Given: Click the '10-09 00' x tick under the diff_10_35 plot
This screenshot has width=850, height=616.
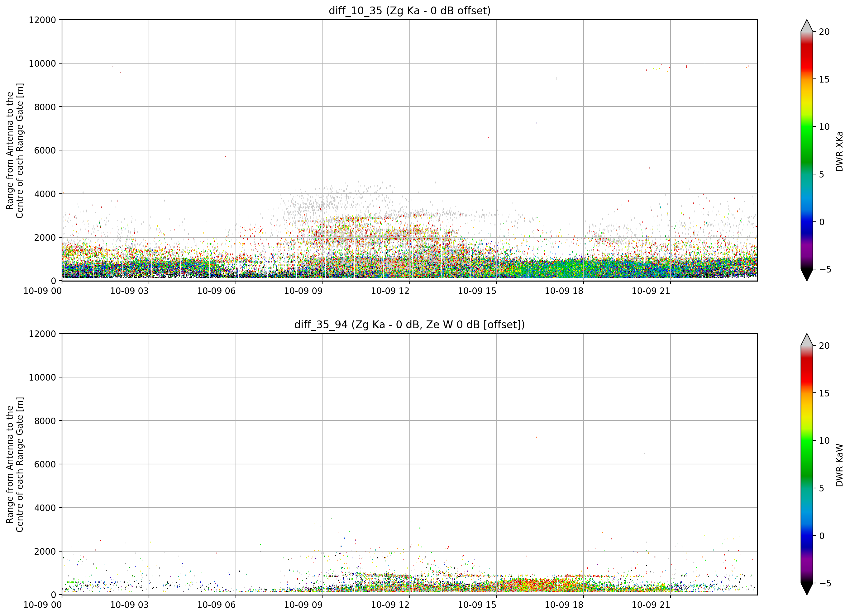Looking at the screenshot, I should pyautogui.click(x=42, y=291).
